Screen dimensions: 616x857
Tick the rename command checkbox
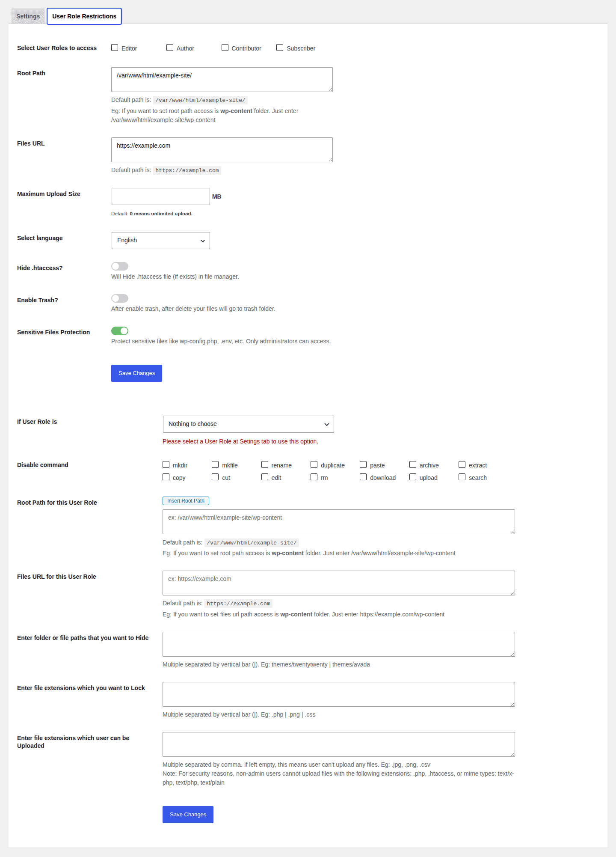[x=265, y=464]
